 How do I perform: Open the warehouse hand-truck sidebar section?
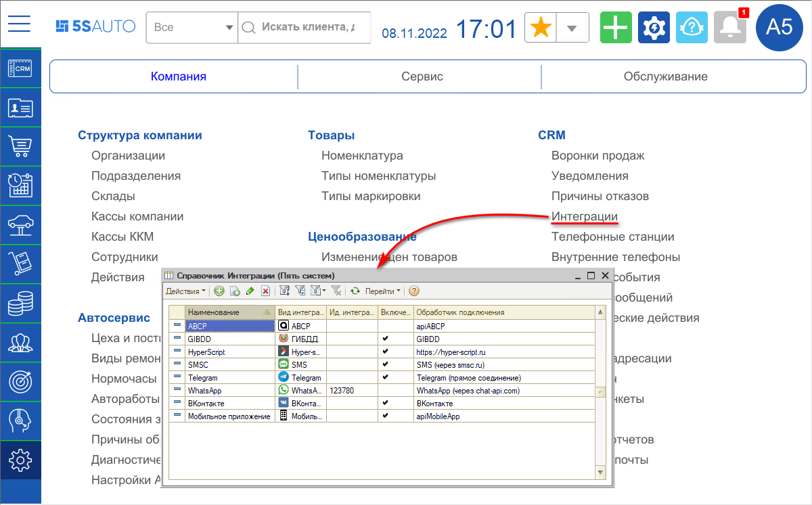20,264
